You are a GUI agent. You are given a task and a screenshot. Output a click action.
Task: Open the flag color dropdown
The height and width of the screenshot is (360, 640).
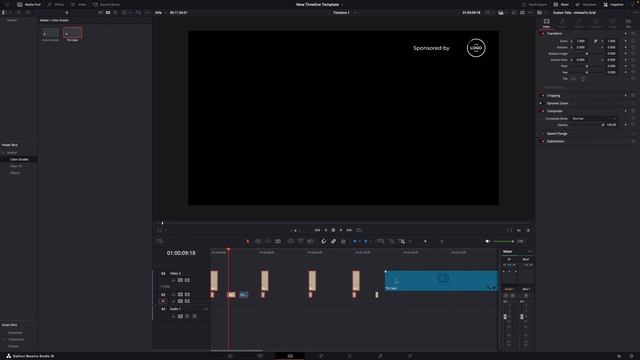pyautogui.click(x=360, y=241)
